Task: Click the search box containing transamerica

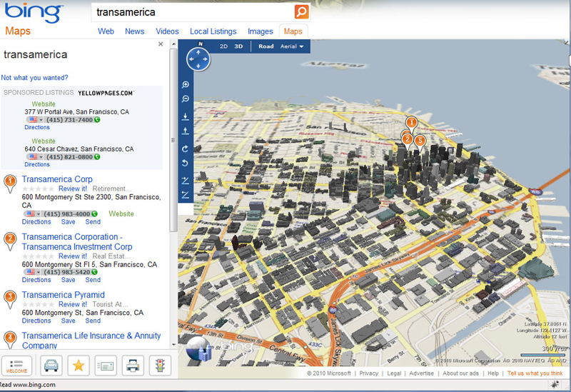Action: (193, 12)
